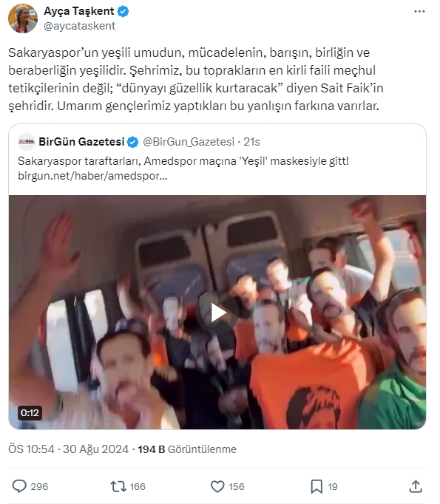Click the BirGün Gazetesi account name
Viewport: 440px width, 504px height.
click(x=81, y=142)
